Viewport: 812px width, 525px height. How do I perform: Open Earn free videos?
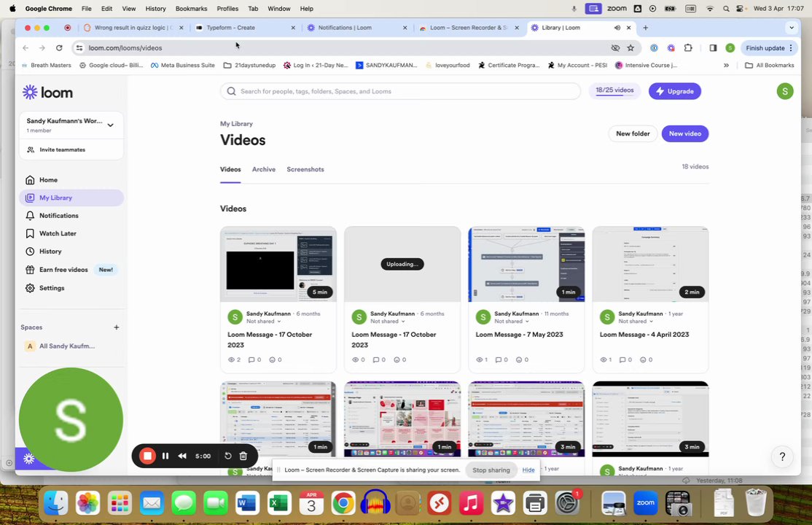click(x=71, y=270)
